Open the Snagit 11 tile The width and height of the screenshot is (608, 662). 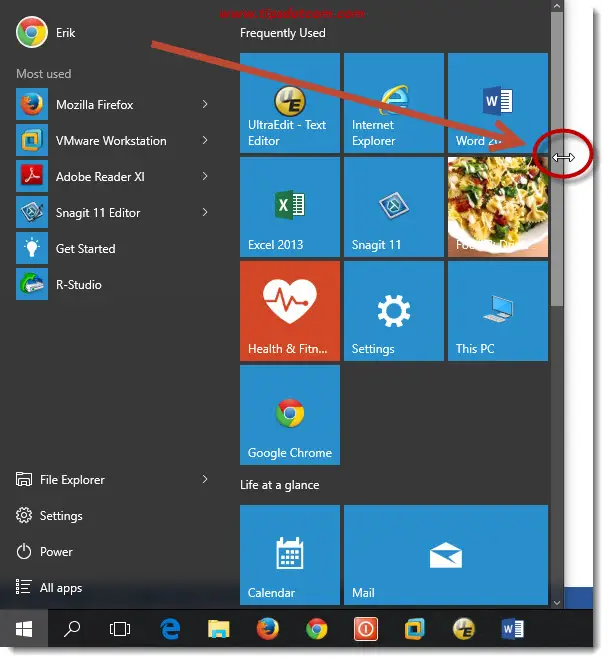coord(394,207)
